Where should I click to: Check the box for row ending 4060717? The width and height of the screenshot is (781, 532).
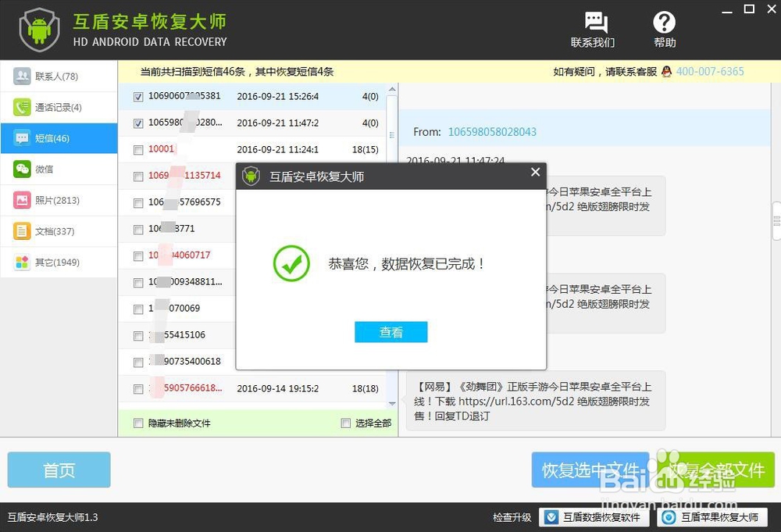[x=138, y=256]
